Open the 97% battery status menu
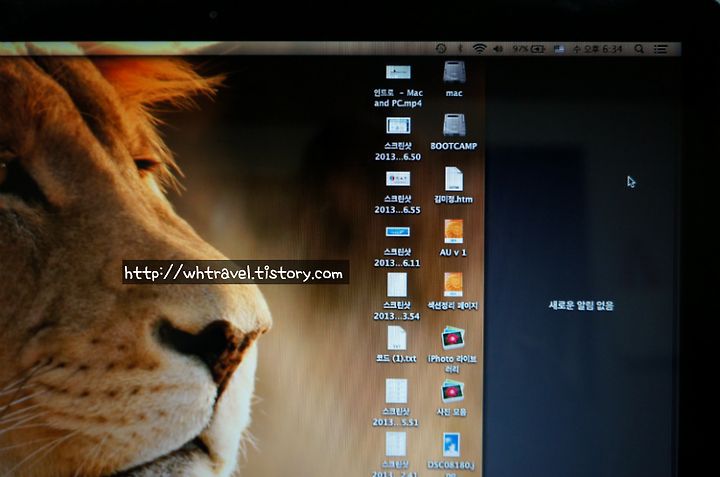Screen dimensions: 720x477 [529, 49]
